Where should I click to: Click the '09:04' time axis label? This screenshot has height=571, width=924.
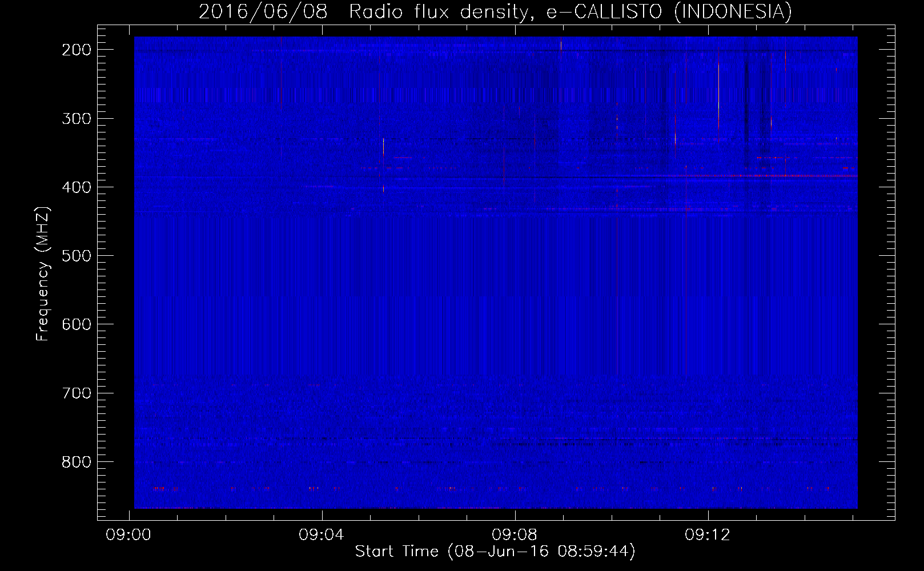tap(322, 535)
